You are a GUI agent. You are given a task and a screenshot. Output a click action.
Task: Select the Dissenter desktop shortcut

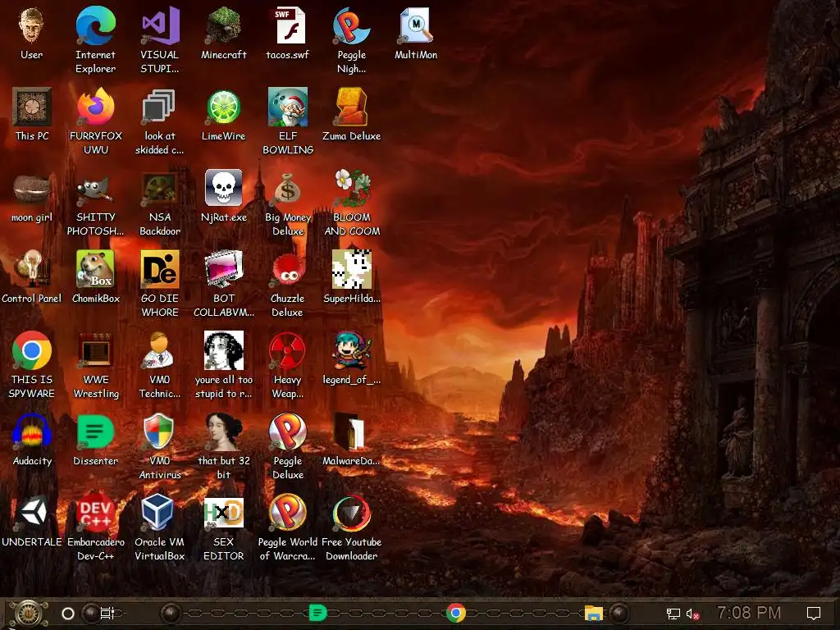96,431
